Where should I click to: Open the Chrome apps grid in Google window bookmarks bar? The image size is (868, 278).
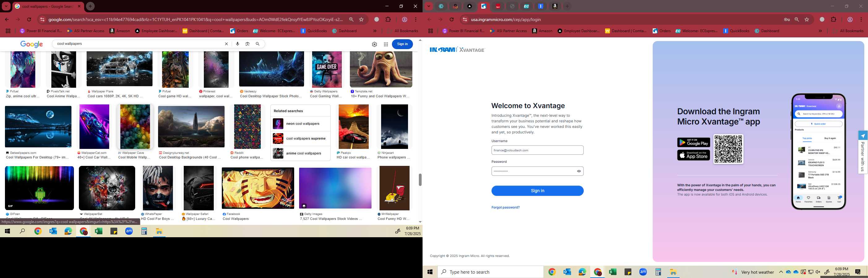(8, 31)
